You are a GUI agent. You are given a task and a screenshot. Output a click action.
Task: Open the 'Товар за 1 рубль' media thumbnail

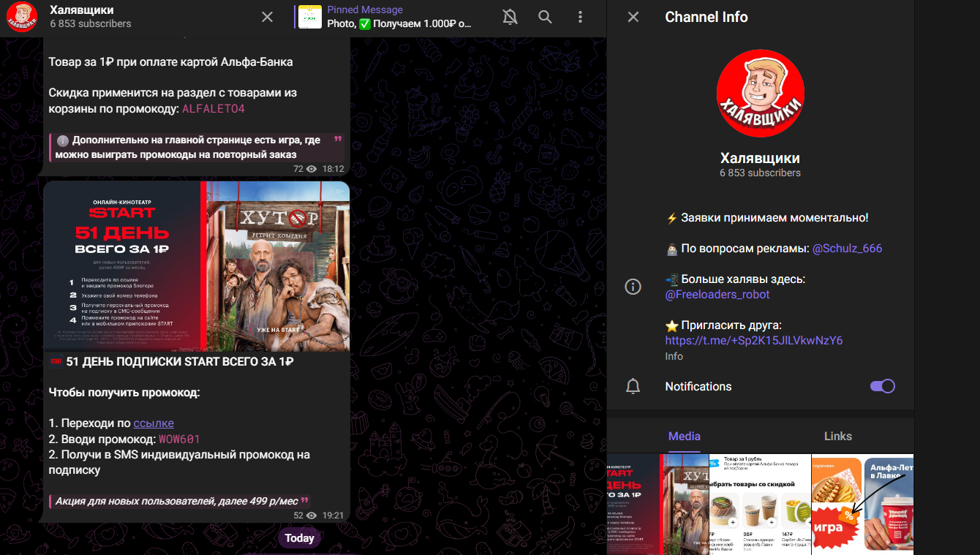tap(760, 505)
